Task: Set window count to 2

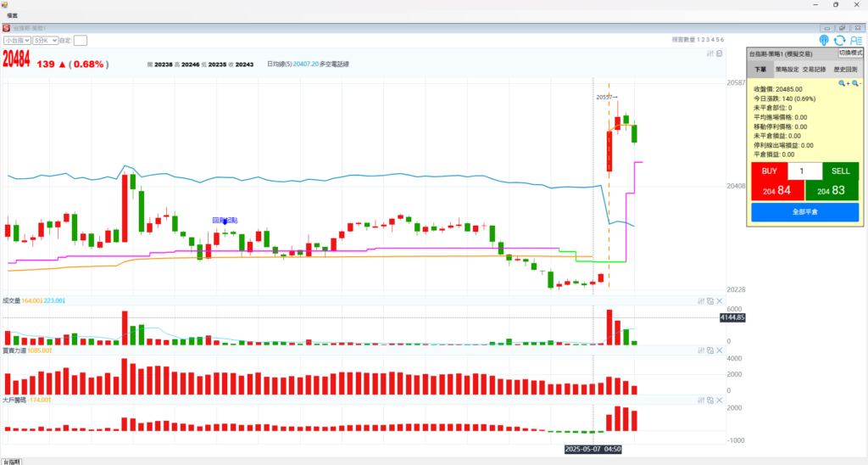Action: click(703, 40)
